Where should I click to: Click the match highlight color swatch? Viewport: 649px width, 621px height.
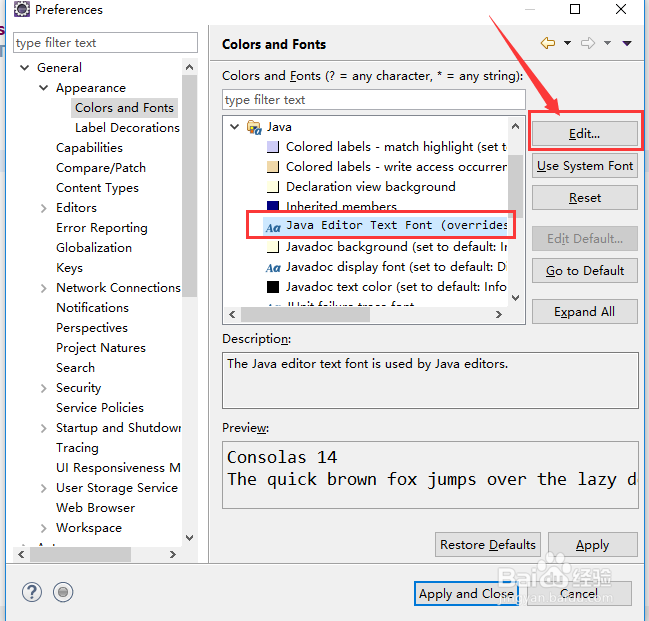(x=273, y=147)
